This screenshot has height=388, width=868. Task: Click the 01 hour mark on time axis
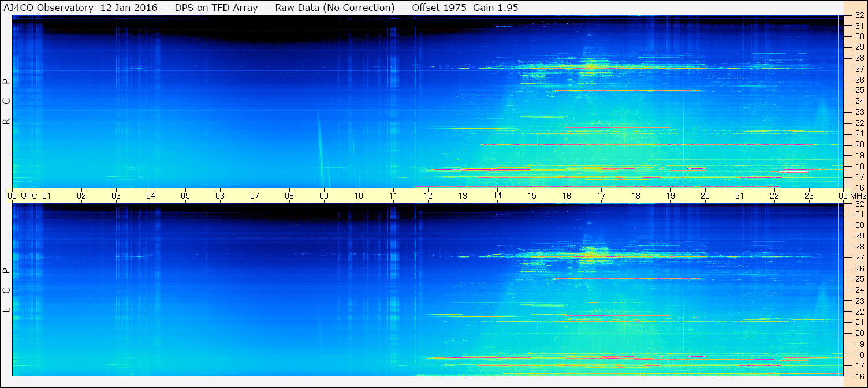tap(47, 196)
